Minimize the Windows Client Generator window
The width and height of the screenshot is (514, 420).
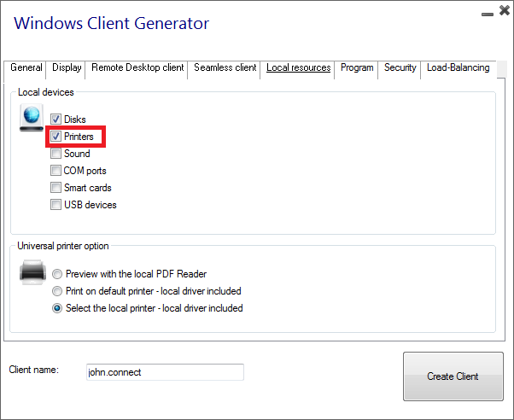pyautogui.click(x=486, y=12)
